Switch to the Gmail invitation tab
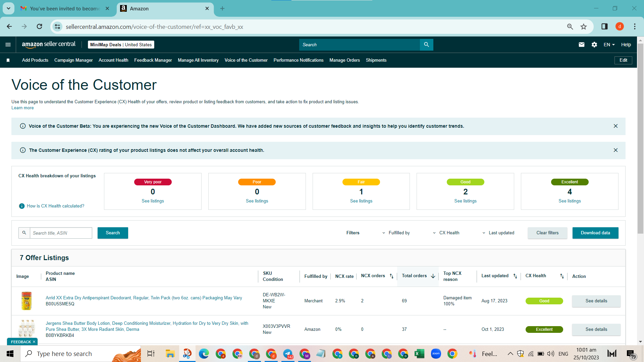Viewport: 644px width, 362px height. pos(65,8)
